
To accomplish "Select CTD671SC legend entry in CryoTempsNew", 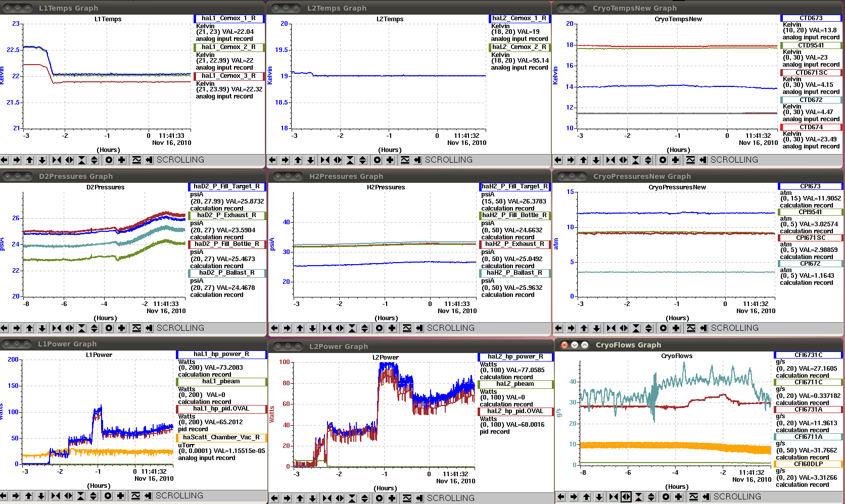I will [x=811, y=73].
